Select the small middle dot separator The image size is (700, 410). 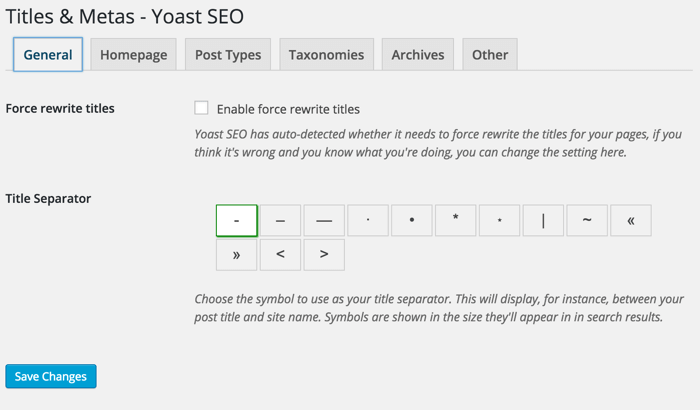click(x=368, y=220)
